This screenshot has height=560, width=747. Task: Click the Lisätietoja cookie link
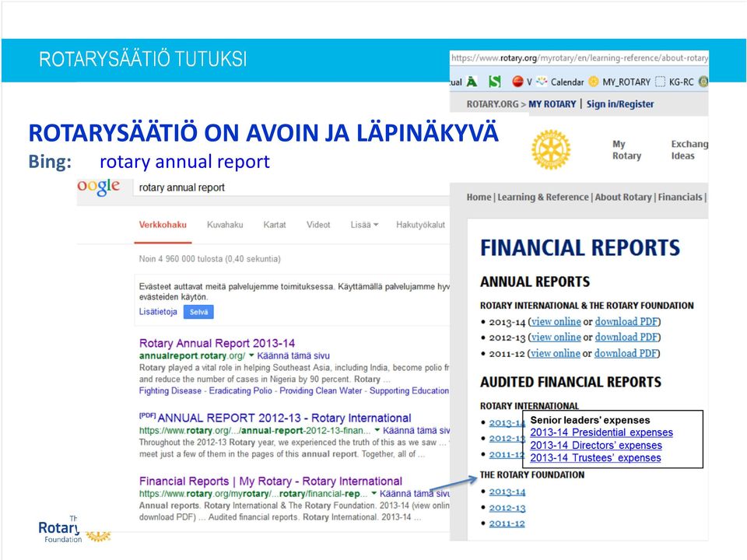point(158,311)
